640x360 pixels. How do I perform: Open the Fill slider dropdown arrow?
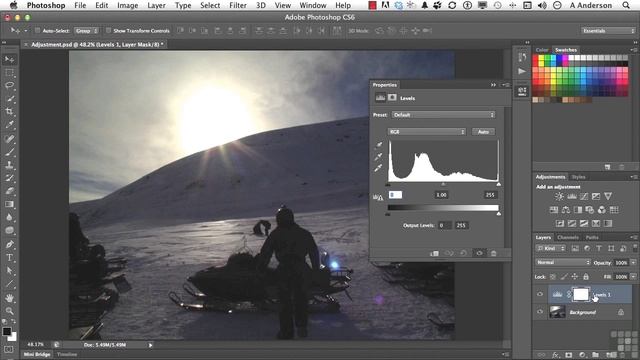(633, 277)
